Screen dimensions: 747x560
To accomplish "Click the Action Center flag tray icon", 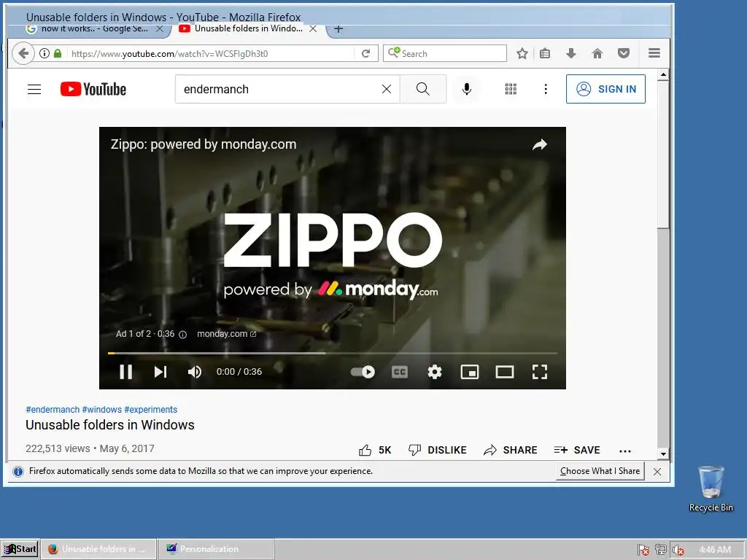I will point(643,550).
